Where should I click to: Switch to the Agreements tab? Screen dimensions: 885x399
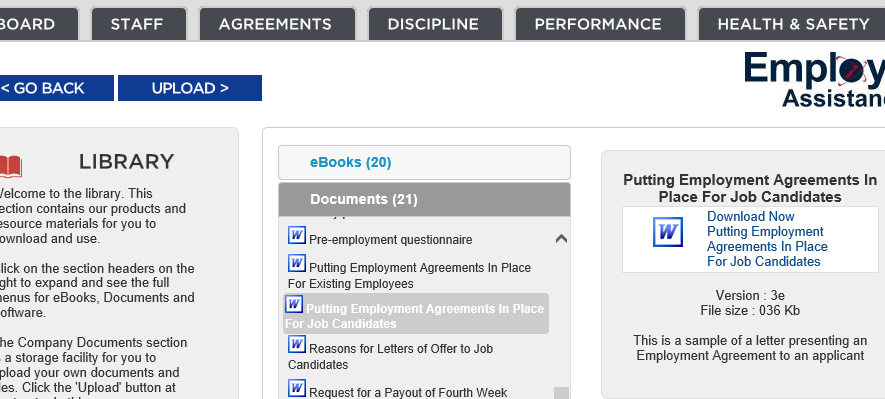click(277, 24)
